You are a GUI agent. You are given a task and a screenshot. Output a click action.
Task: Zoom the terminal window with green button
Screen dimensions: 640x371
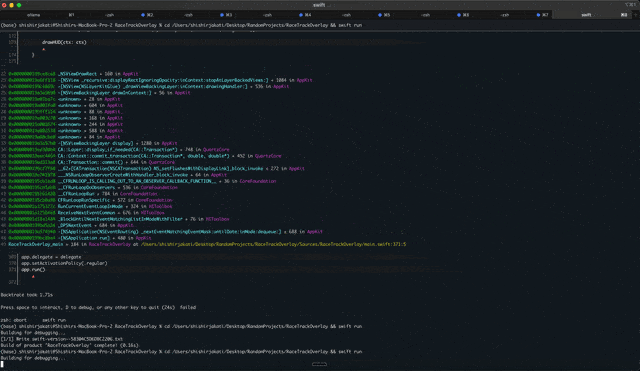19,5
